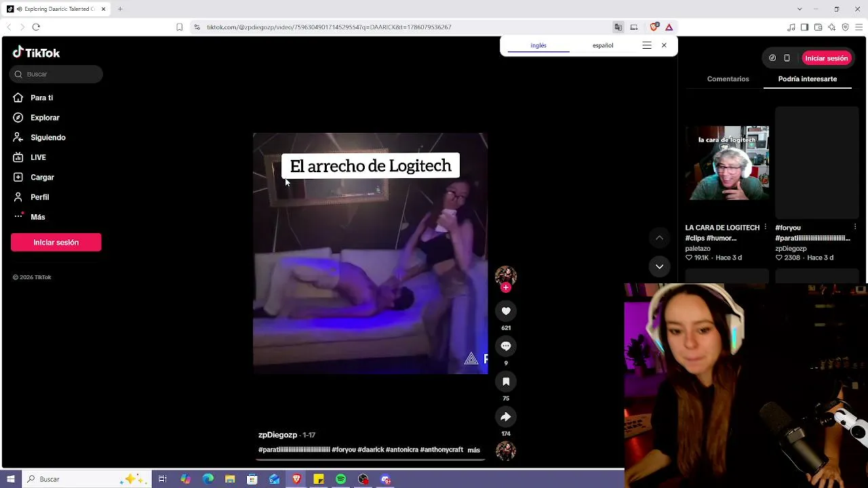Click the video progress bar

(x=370, y=460)
